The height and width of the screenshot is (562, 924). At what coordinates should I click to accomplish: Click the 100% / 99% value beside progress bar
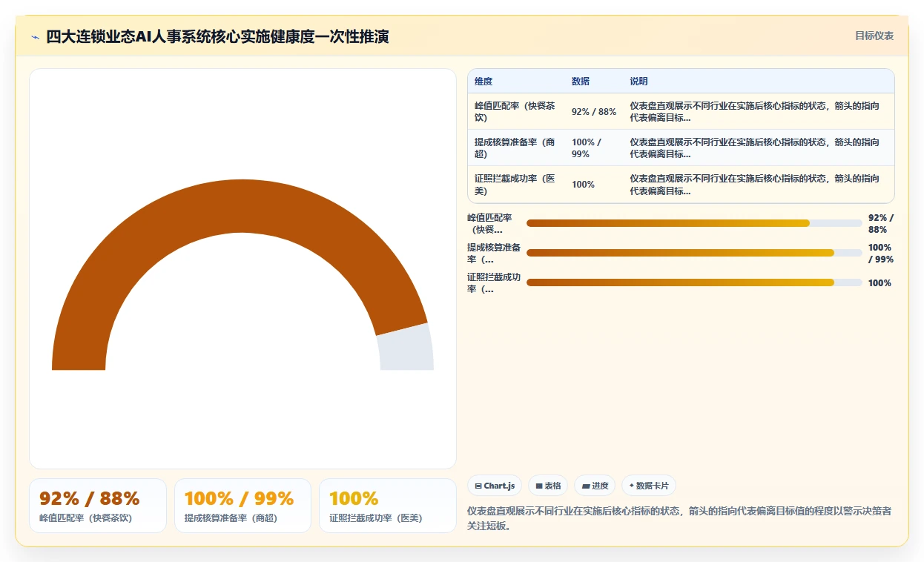point(881,253)
